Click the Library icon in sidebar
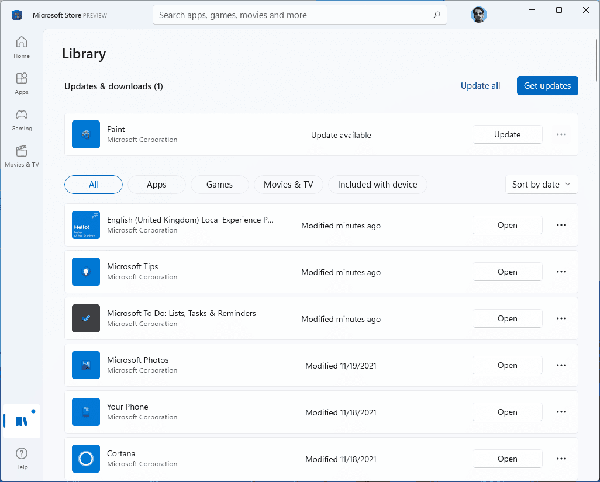 pos(21,421)
